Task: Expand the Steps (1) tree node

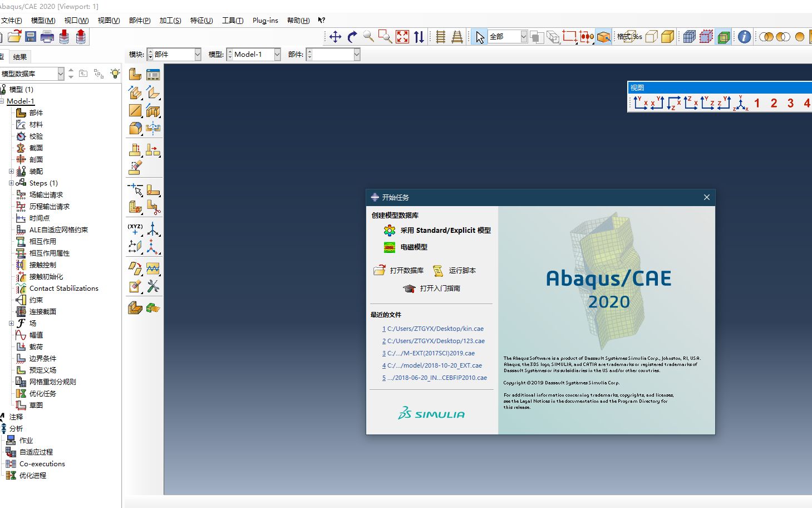Action: [11, 183]
